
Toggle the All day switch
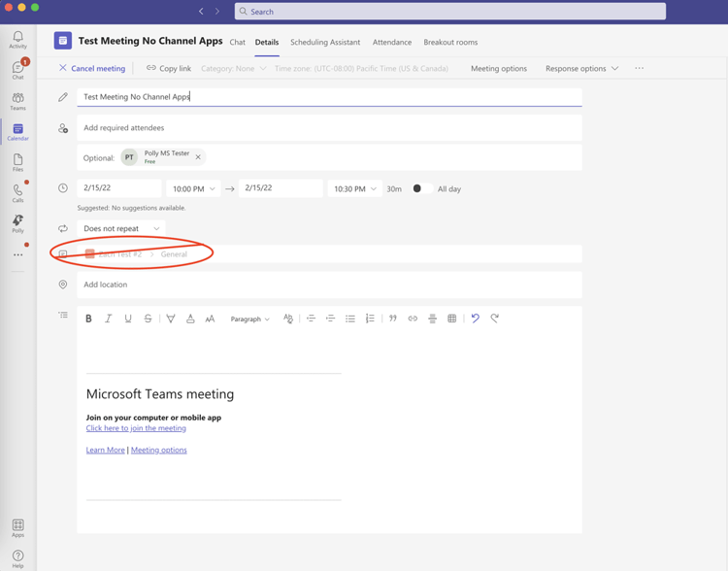(x=421, y=188)
